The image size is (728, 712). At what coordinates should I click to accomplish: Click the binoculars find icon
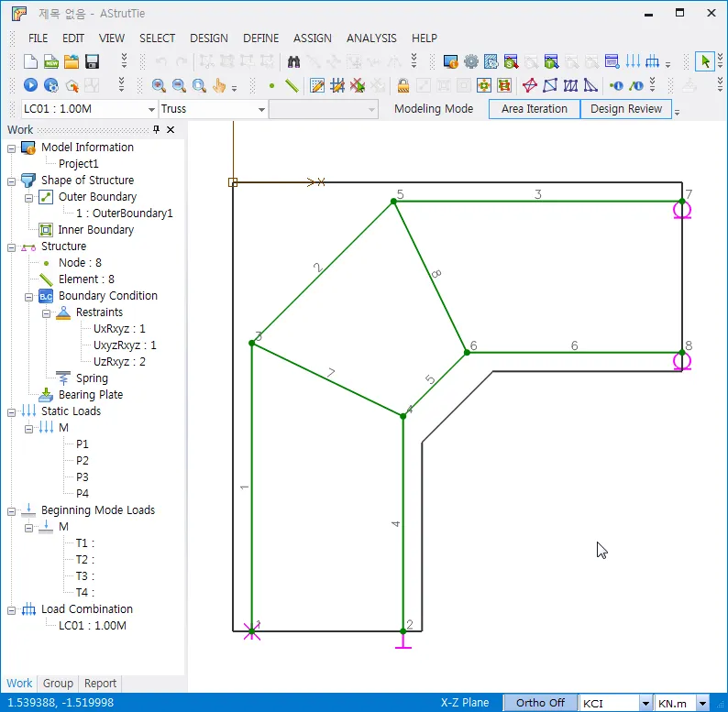pyautogui.click(x=293, y=61)
